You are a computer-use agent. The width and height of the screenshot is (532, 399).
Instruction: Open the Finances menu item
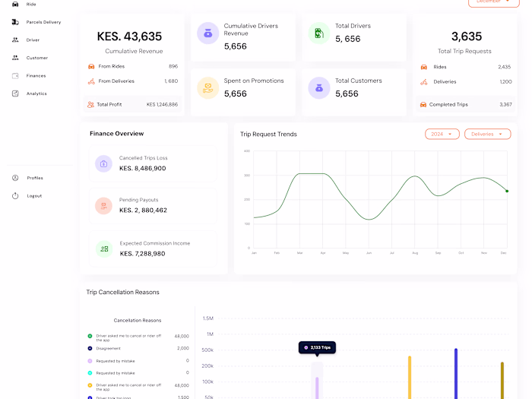point(36,76)
